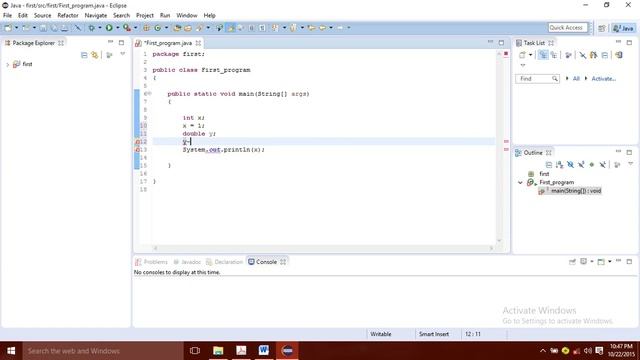Screen dimensions: 640x360
Task: Click the Save toolbar icon
Action: [x=43, y=28]
